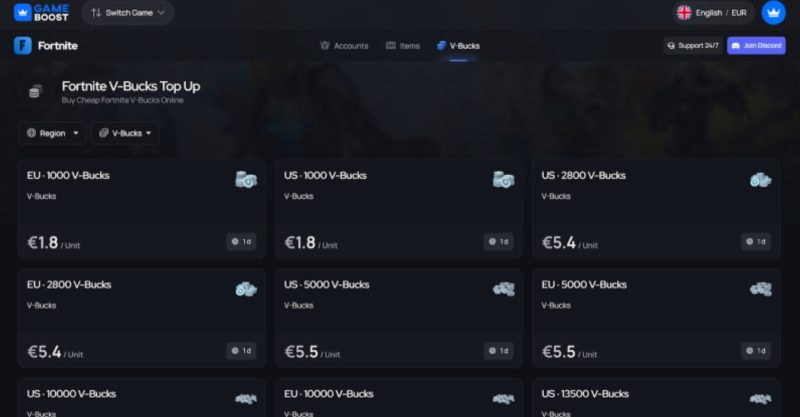
Task: Click coin pile icon on EU 10000 card
Action: point(504,399)
